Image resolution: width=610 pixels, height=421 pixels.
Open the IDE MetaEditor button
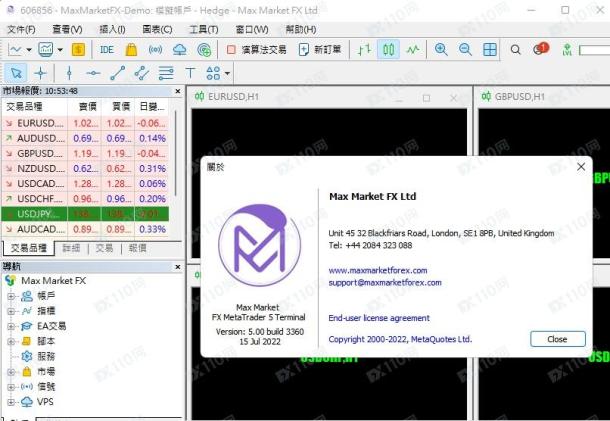[x=107, y=50]
